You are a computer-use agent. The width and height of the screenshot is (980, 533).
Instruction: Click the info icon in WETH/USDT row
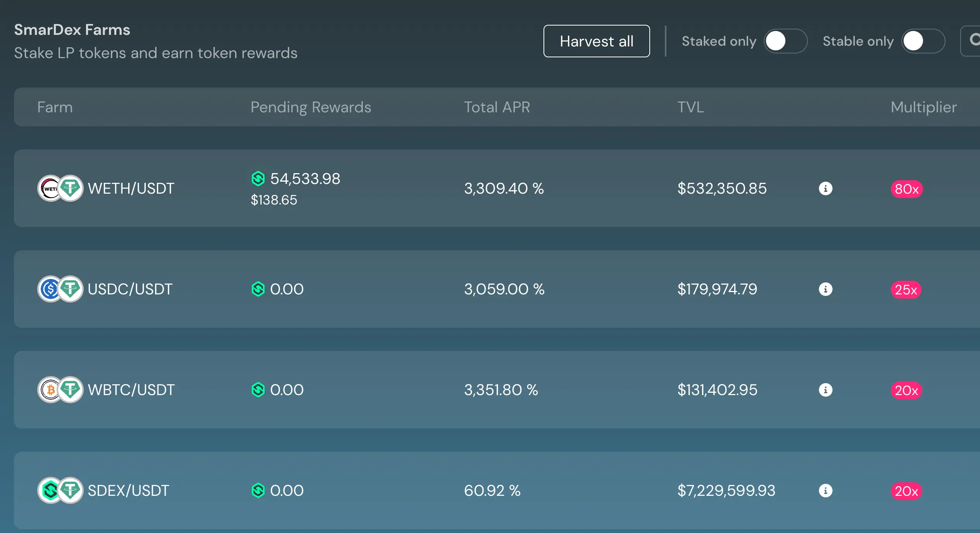825,189
